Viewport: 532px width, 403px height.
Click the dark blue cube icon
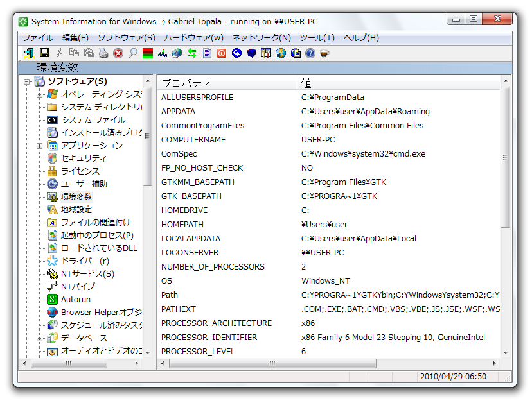(x=251, y=53)
